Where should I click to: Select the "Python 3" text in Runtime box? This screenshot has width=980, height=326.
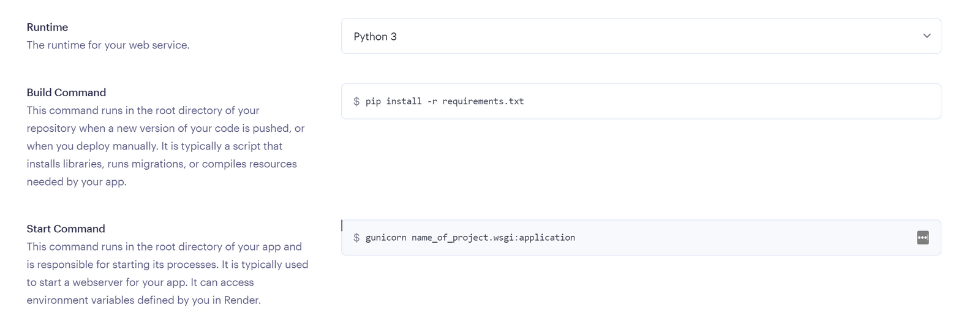click(375, 37)
